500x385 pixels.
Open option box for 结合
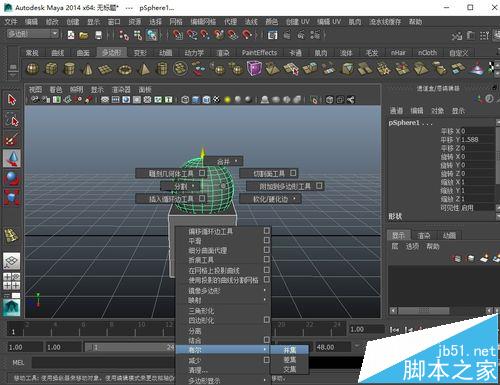coord(267,340)
